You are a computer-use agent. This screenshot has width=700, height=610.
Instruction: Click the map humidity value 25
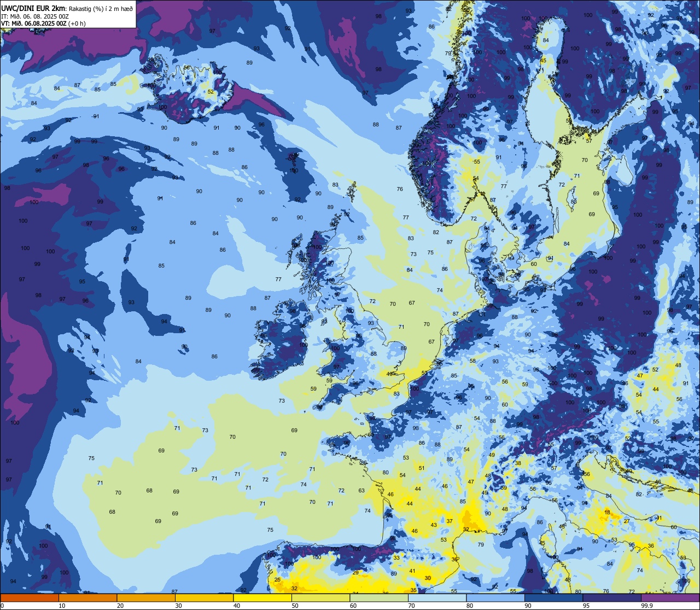(277, 579)
